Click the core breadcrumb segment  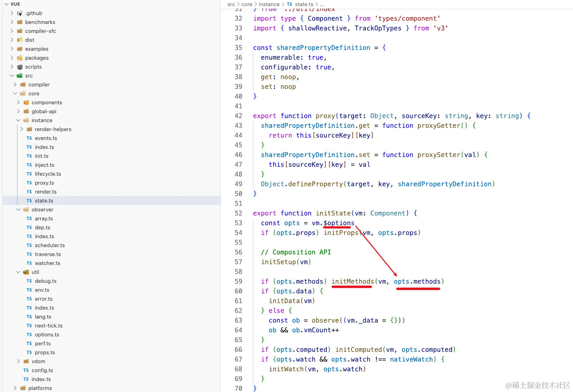coord(247,4)
